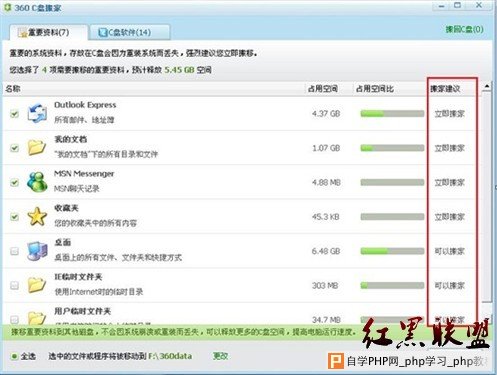Image resolution: width=497 pixels, height=375 pixels.
Task: Check the 桌面 row checkbox
Action: pos(14,251)
